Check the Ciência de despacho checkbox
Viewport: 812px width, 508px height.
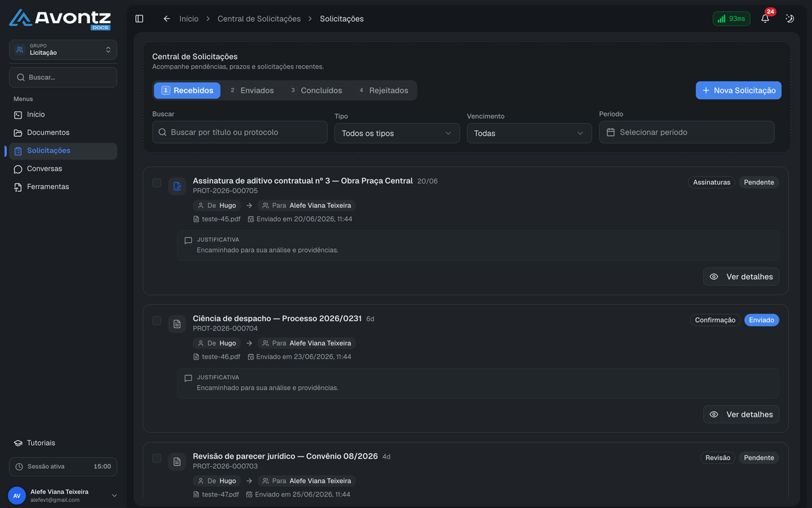pyautogui.click(x=157, y=320)
